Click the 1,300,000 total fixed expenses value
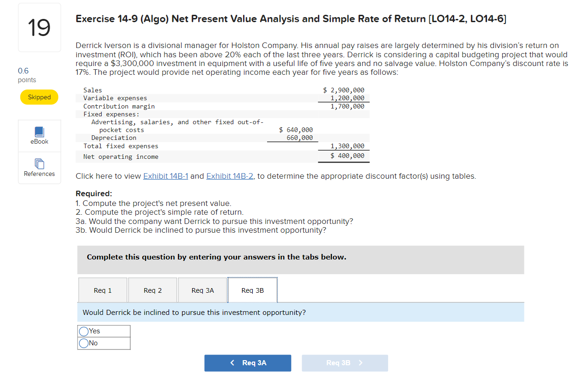This screenshot has height=392, width=585. [x=347, y=146]
